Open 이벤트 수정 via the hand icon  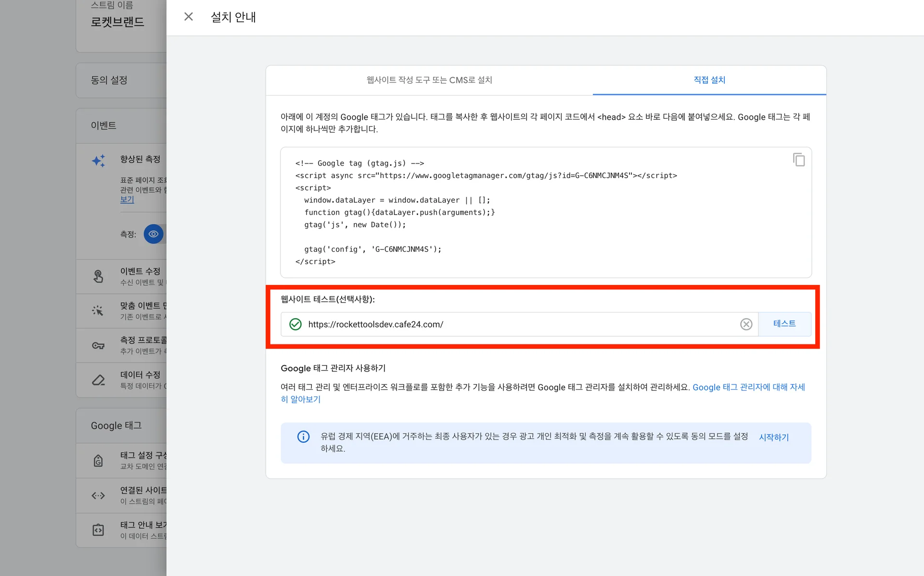tap(98, 276)
